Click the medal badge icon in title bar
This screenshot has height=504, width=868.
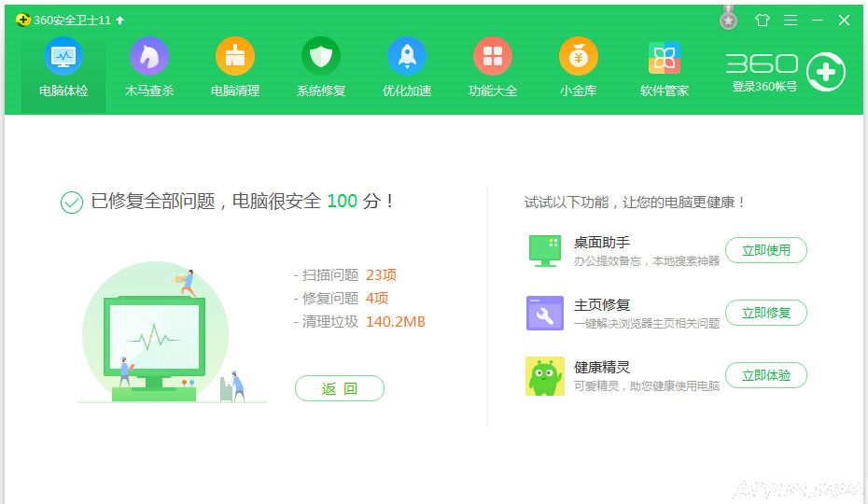(x=729, y=18)
